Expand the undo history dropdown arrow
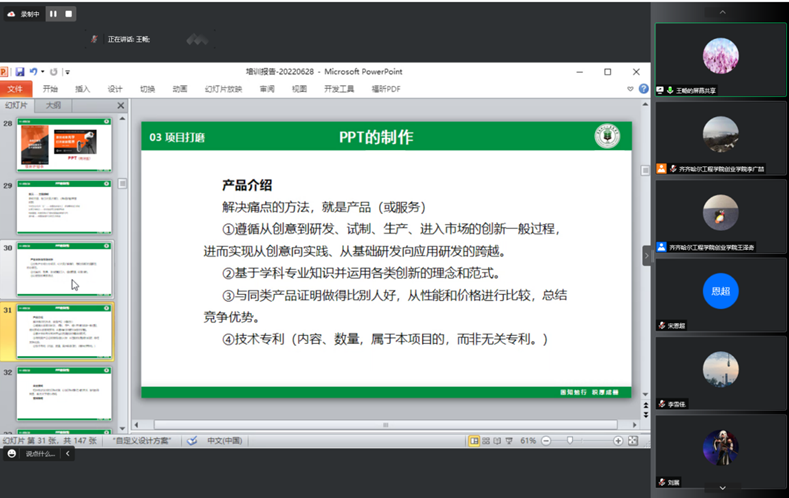The width and height of the screenshot is (789, 498). pos(43,72)
